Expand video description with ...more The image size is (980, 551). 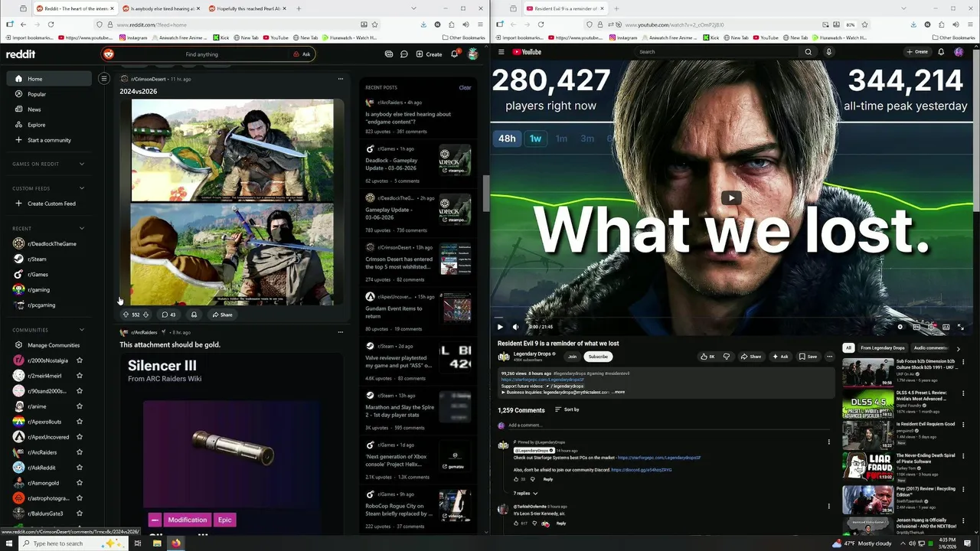(618, 392)
